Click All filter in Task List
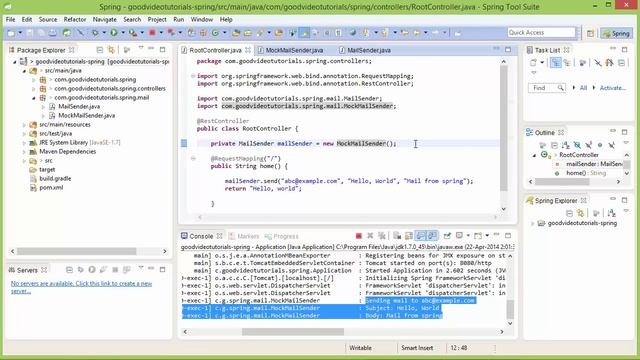Viewport: 640px width, 360px height. [x=583, y=88]
